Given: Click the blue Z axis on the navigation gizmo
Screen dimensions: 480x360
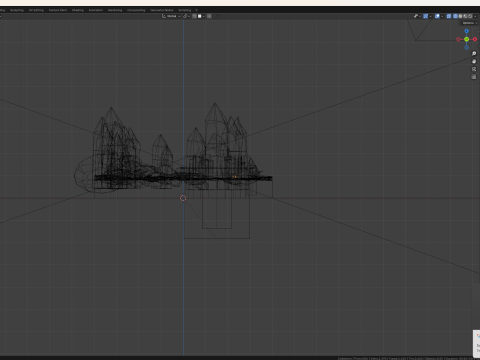Looking at the screenshot, I should (x=467, y=31).
